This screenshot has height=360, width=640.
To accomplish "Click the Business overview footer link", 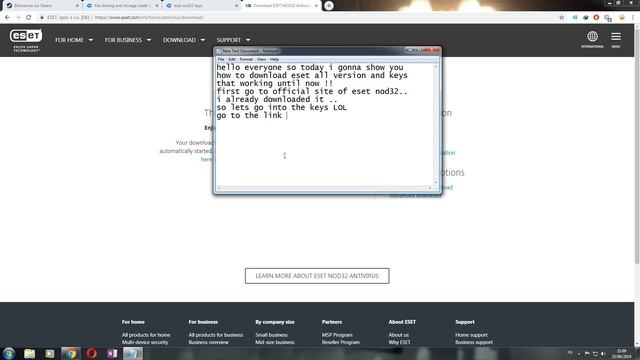I will [x=209, y=342].
